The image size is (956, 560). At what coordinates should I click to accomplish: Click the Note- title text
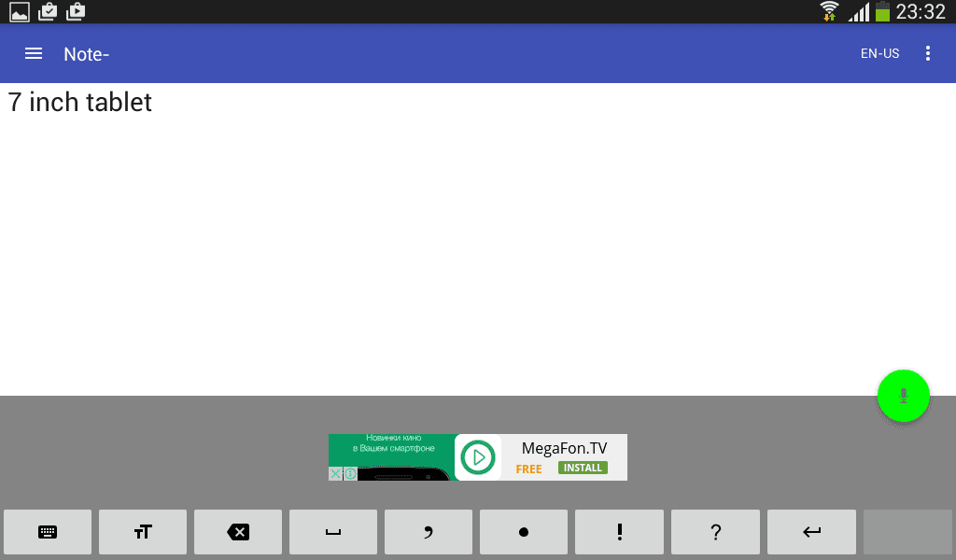[87, 54]
